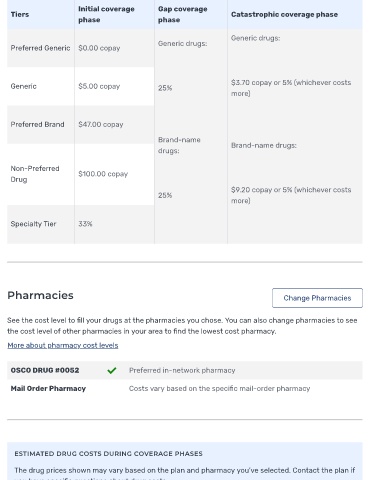Select the $47.00 copay value
This screenshot has width=370, height=480.
point(101,124)
